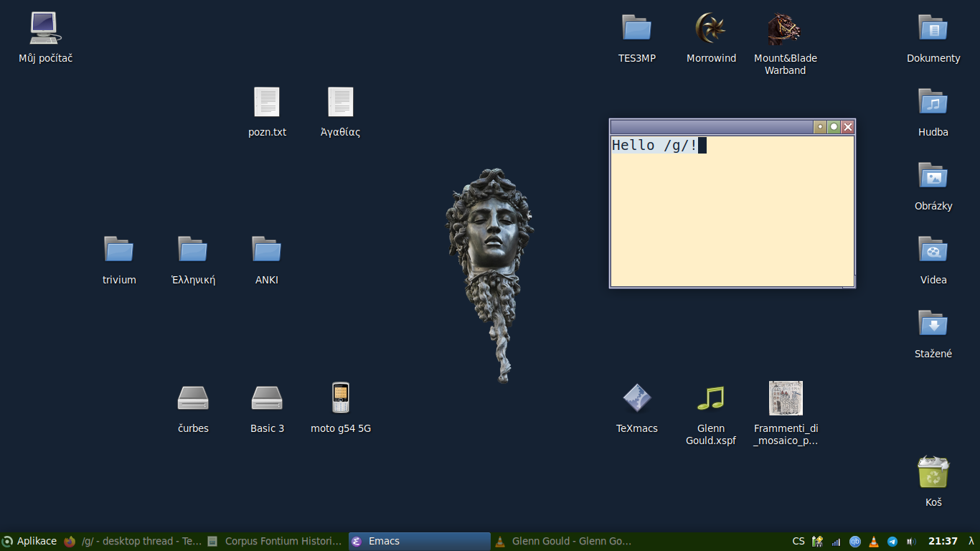Switch to the Corpus Fontium Histori... window
Screen dimensions: 980x551
pos(275,542)
